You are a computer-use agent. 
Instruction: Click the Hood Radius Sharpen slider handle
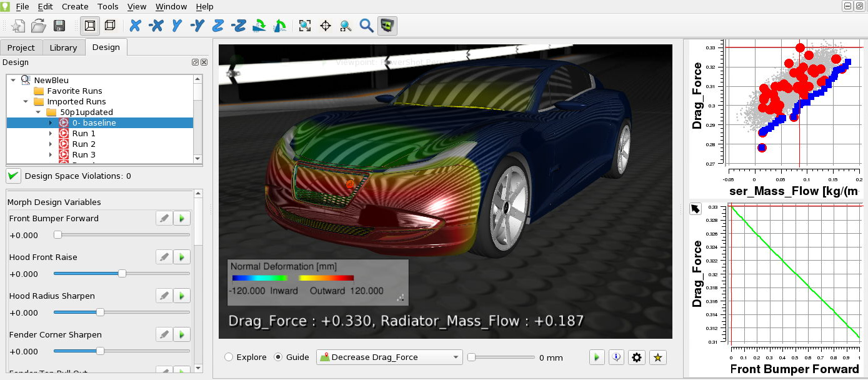[100, 312]
